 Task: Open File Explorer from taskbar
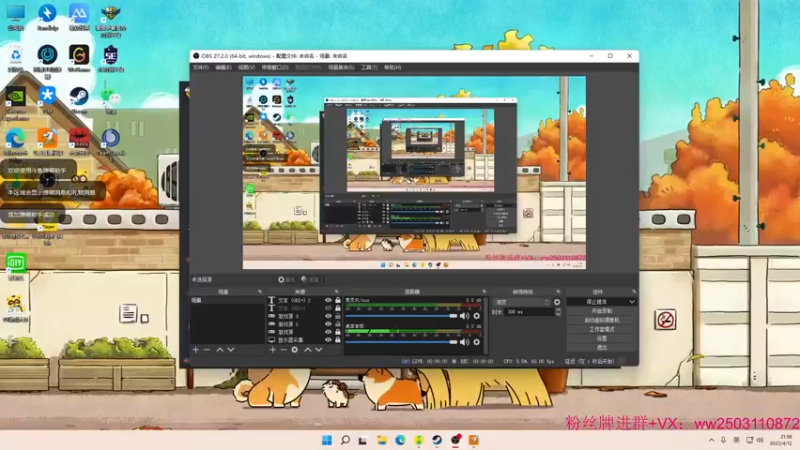pyautogui.click(x=382, y=440)
